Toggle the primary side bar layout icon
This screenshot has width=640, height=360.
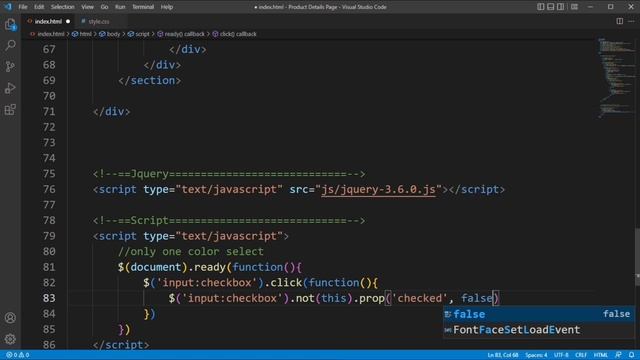click(x=540, y=7)
